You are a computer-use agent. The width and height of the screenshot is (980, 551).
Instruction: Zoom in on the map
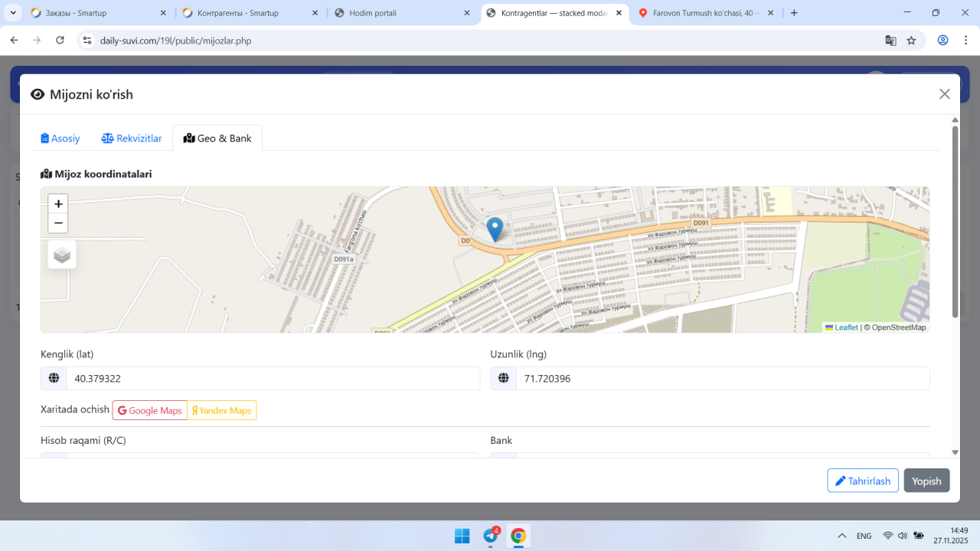click(58, 204)
